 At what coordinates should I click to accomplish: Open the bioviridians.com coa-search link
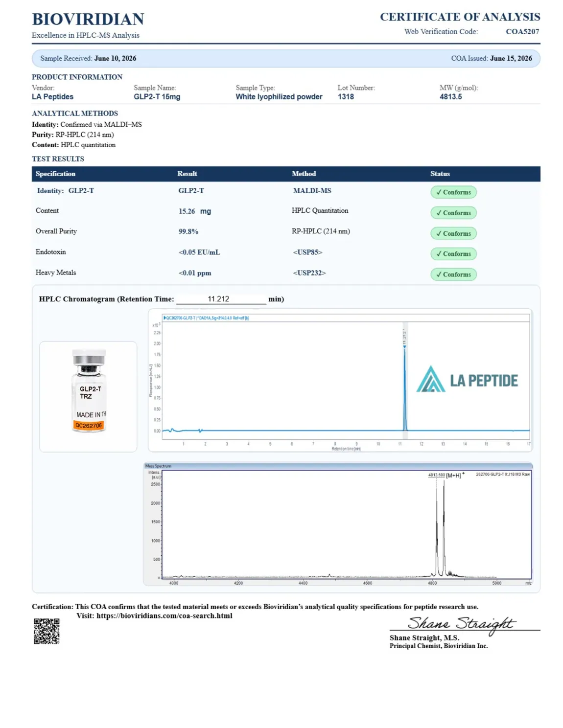coord(164,615)
